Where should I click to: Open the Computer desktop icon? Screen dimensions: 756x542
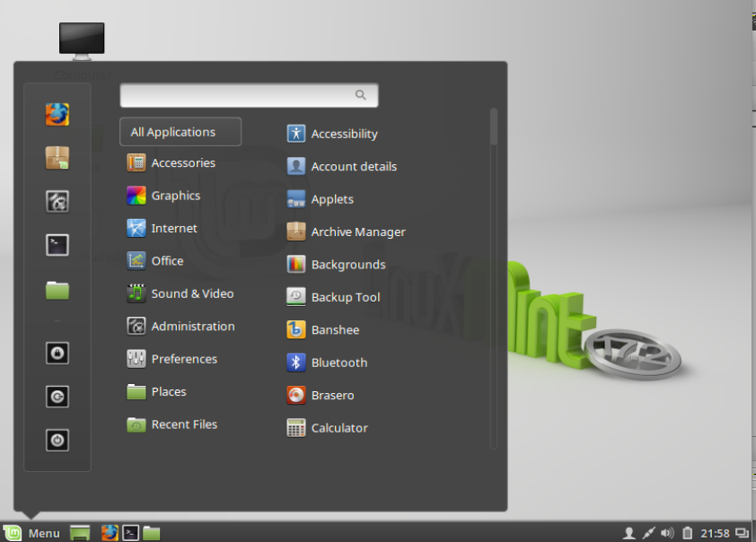pos(82,42)
